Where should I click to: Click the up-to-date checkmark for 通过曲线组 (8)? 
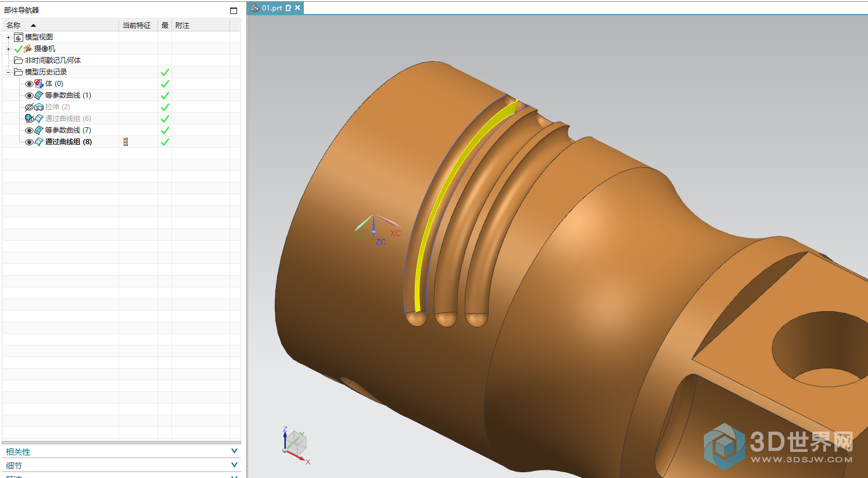pos(165,142)
